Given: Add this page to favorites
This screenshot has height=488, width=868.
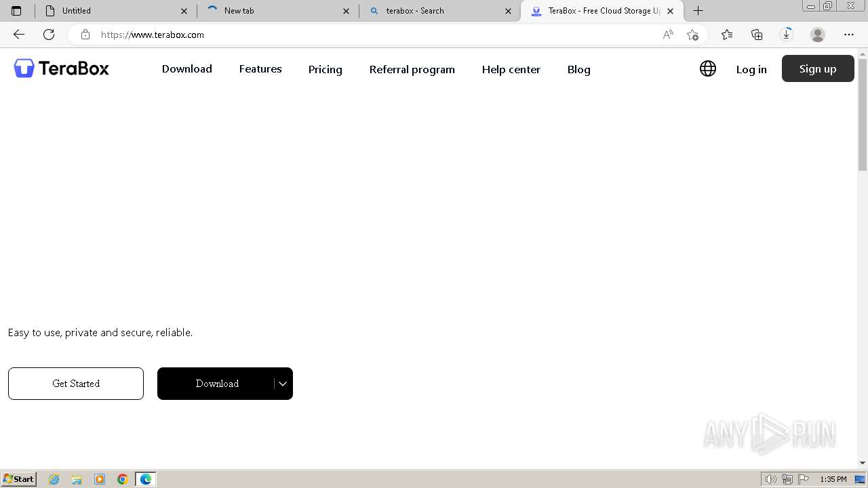Looking at the screenshot, I should click(692, 35).
